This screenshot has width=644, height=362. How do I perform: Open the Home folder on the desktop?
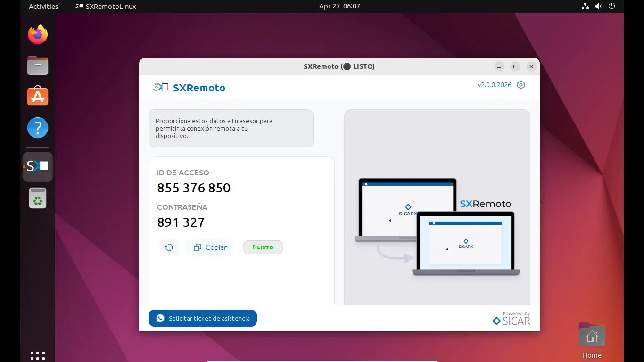tap(592, 340)
